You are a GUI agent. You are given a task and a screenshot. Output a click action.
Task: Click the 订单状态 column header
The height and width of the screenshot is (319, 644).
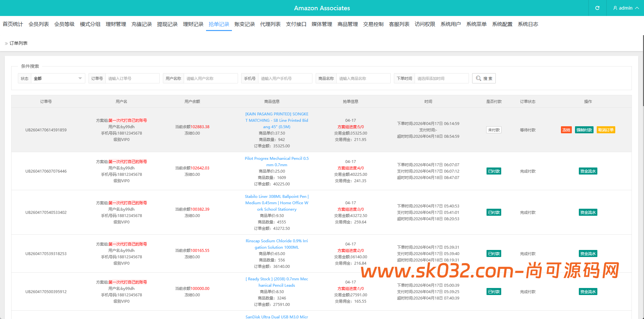coord(528,101)
